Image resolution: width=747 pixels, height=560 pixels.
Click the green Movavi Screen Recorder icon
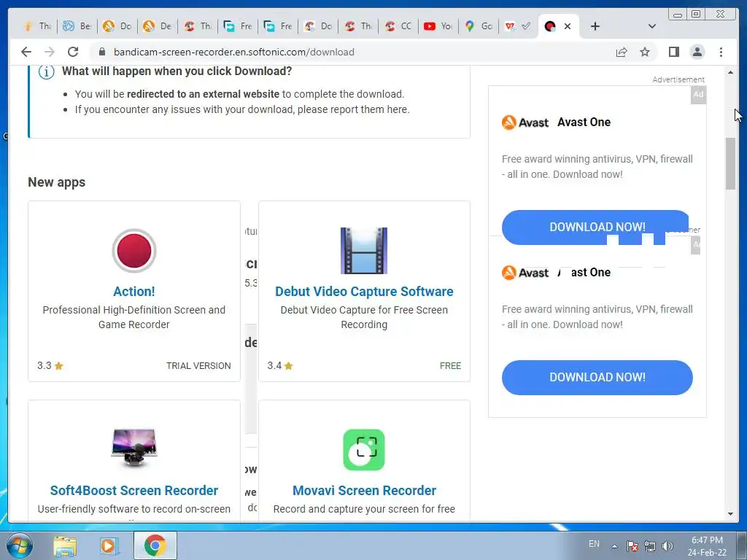364,449
